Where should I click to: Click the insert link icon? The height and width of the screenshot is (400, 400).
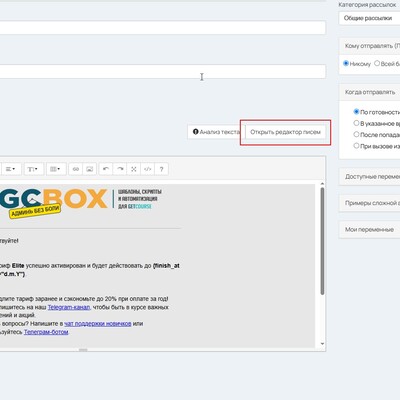tap(76, 169)
